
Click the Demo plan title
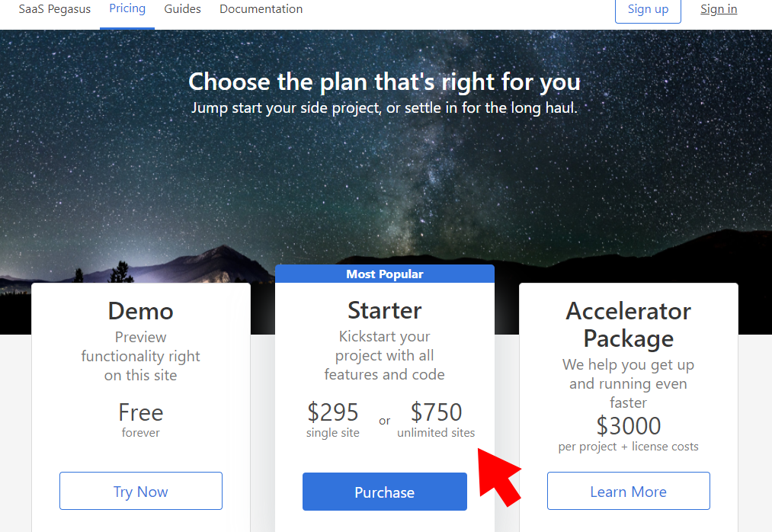click(x=141, y=311)
